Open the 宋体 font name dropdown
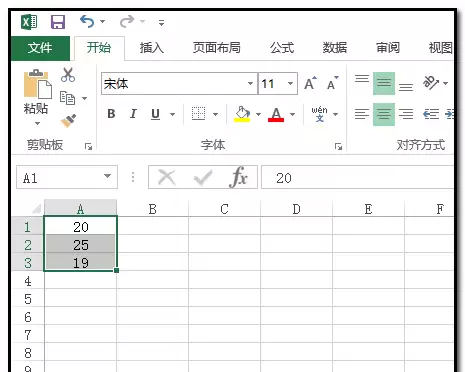 click(250, 83)
